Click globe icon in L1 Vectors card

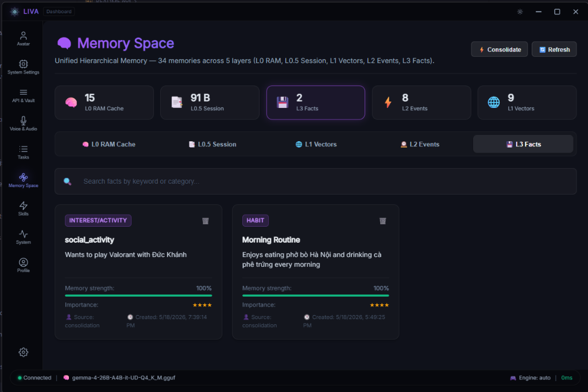click(x=493, y=102)
